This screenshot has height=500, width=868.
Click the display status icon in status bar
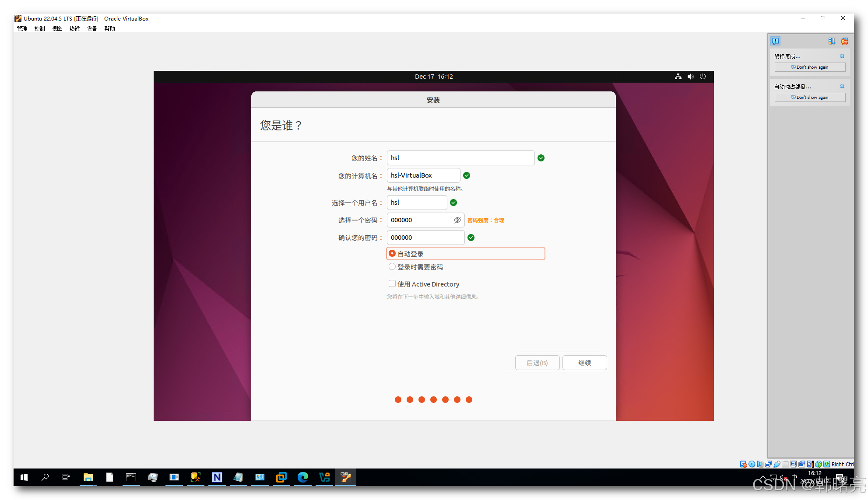coord(793,464)
